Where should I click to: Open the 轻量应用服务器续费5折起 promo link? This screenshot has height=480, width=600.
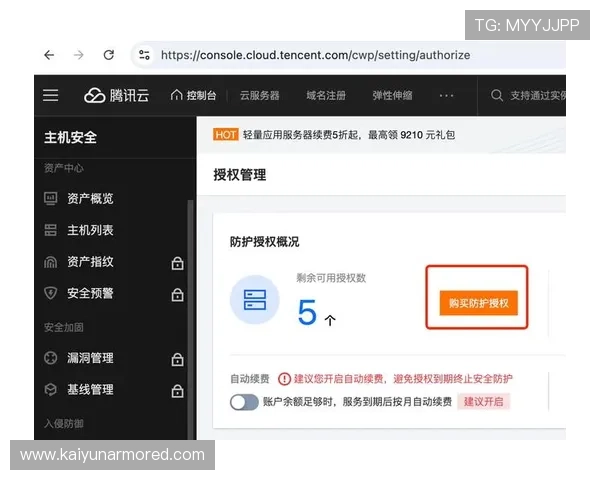349,135
